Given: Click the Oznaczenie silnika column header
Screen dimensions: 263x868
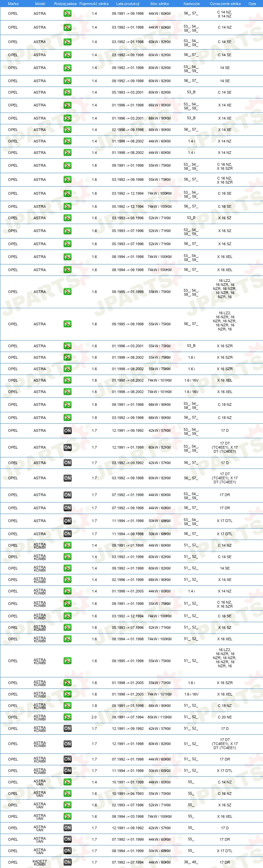Looking at the screenshot, I should (x=225, y=4).
